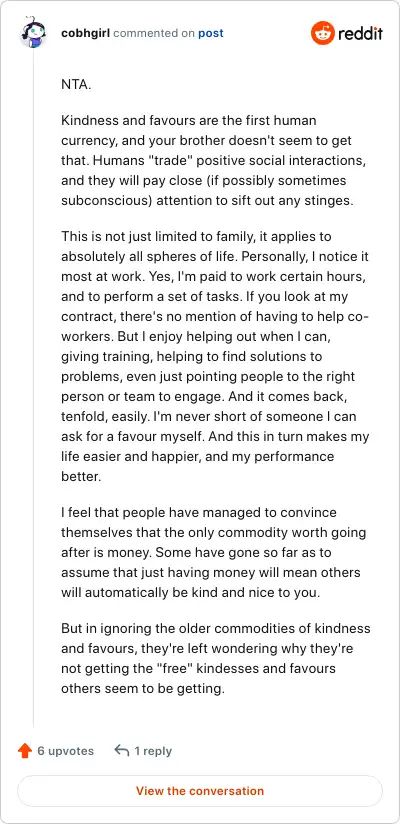Click the "NTA." verdict text

(76, 84)
